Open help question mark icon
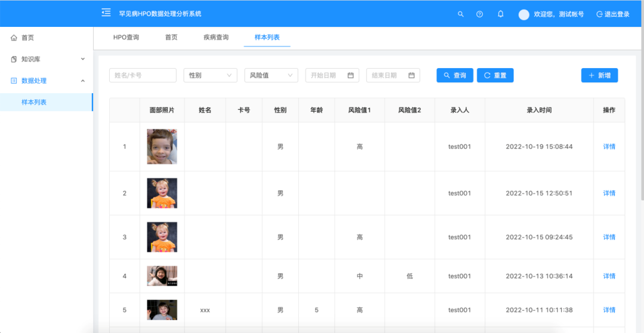 coord(479,14)
